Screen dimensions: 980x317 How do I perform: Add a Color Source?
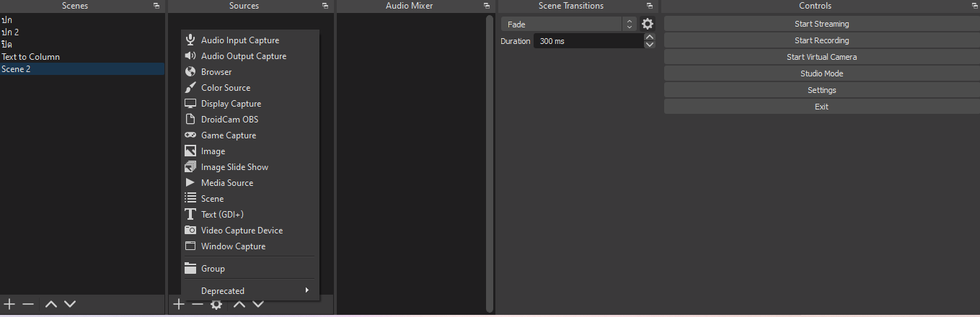[x=250, y=88]
